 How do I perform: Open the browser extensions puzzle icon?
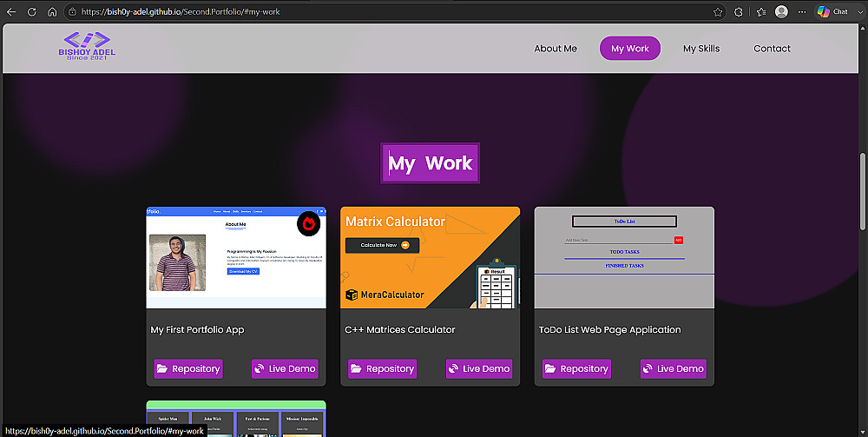(738, 11)
